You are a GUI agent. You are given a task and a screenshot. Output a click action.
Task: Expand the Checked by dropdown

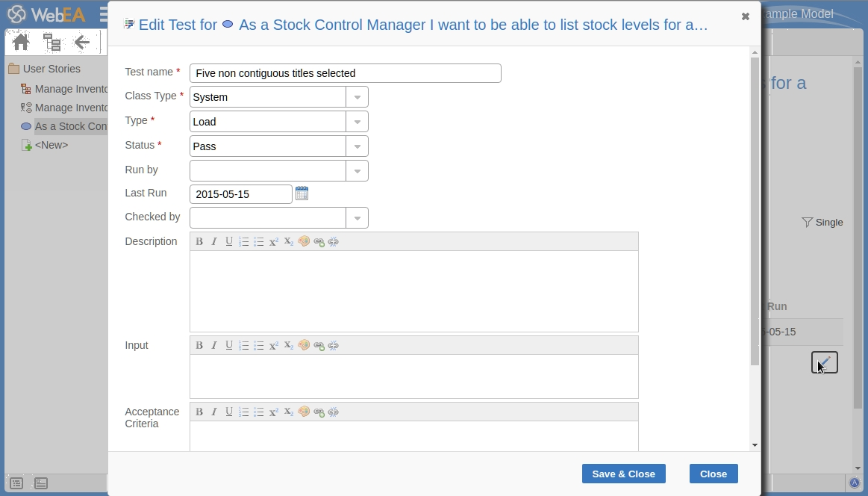tap(357, 218)
